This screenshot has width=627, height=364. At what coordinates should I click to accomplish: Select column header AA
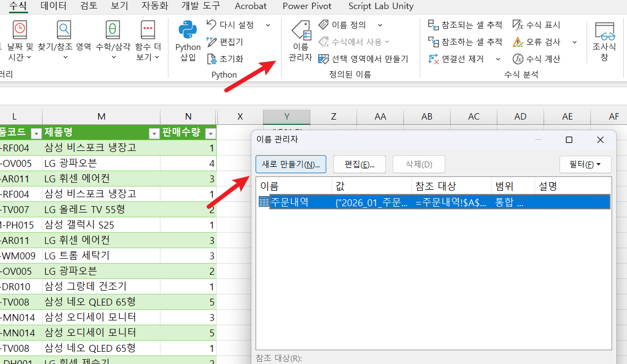[x=380, y=116]
